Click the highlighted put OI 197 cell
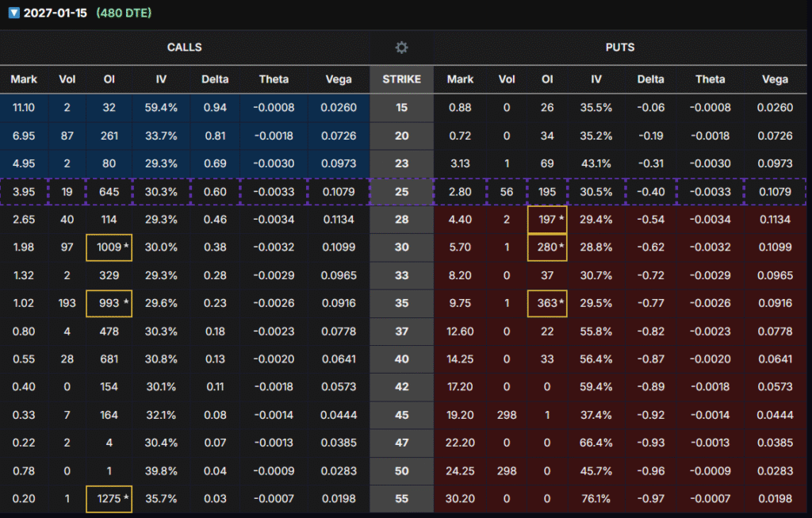The height and width of the screenshot is (518, 812). point(547,220)
